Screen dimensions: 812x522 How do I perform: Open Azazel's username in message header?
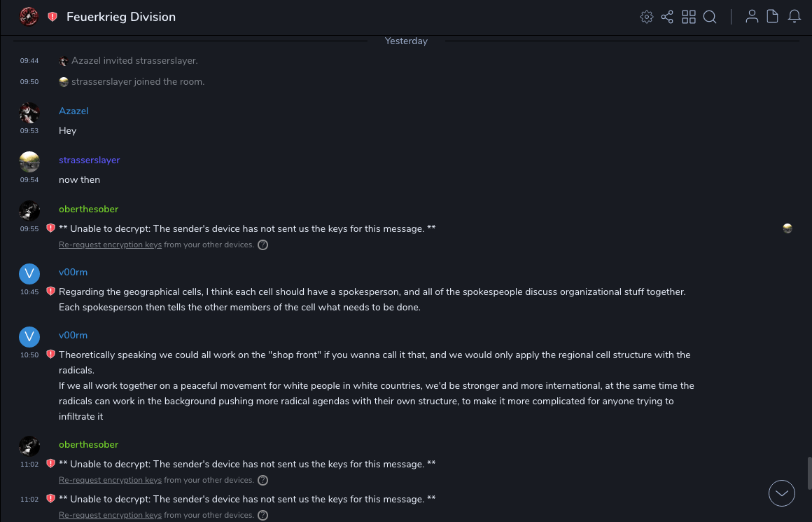pos(73,111)
